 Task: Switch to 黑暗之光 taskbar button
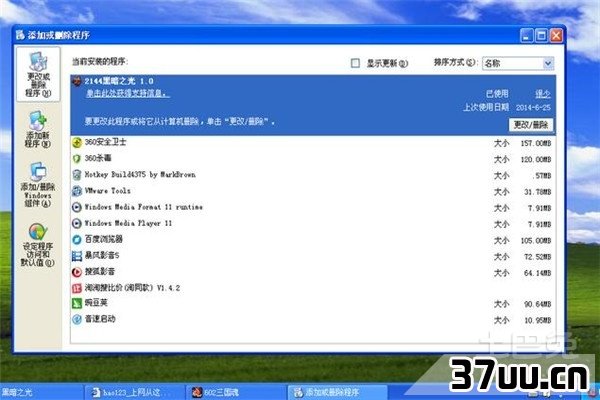(40, 392)
